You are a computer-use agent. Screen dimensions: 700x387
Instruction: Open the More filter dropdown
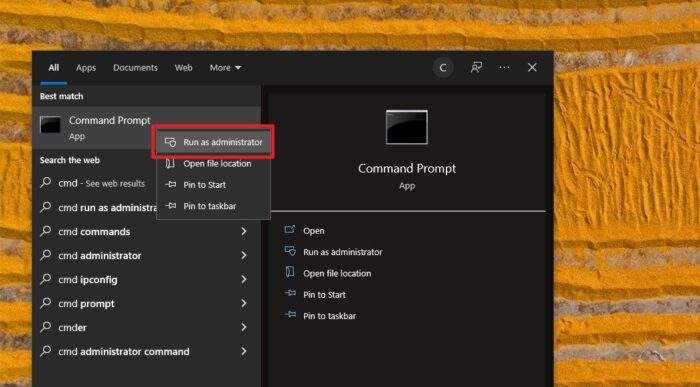pos(225,68)
